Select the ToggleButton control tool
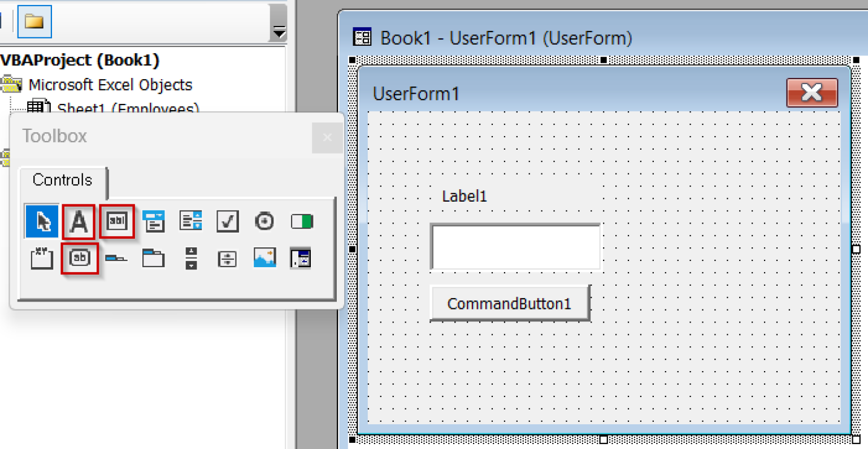The image size is (868, 449). pos(301,221)
